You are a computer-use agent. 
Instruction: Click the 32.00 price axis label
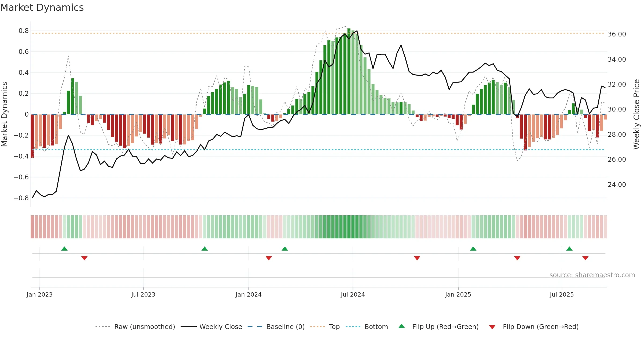[617, 84]
